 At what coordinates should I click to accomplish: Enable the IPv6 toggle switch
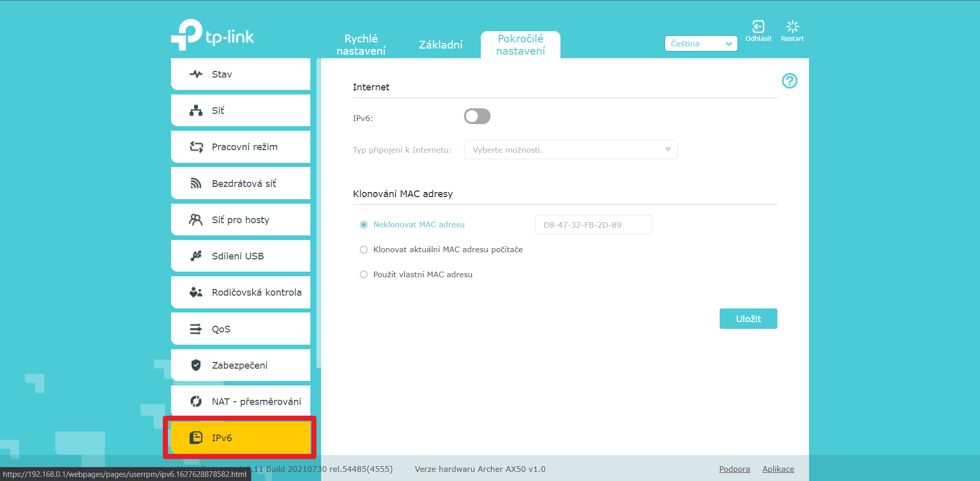[477, 116]
